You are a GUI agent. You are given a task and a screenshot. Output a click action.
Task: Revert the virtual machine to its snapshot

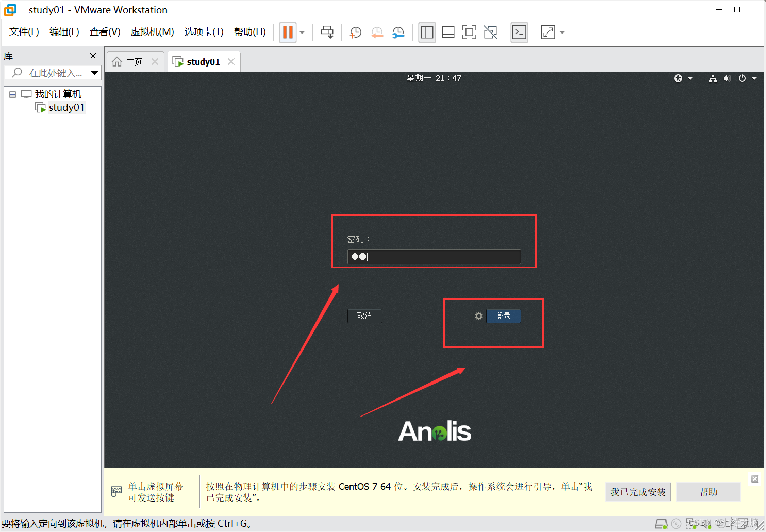[x=377, y=32]
